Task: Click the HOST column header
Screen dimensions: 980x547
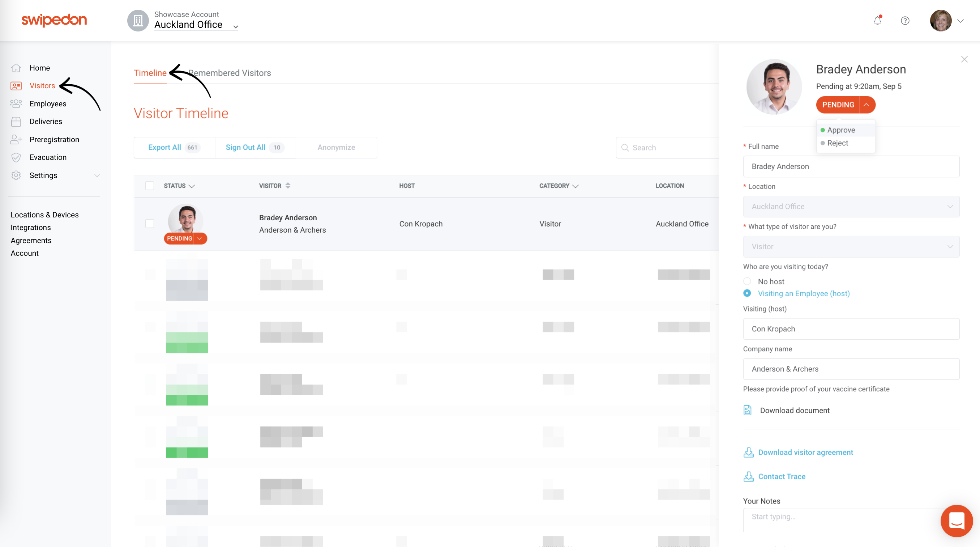Action: [407, 186]
